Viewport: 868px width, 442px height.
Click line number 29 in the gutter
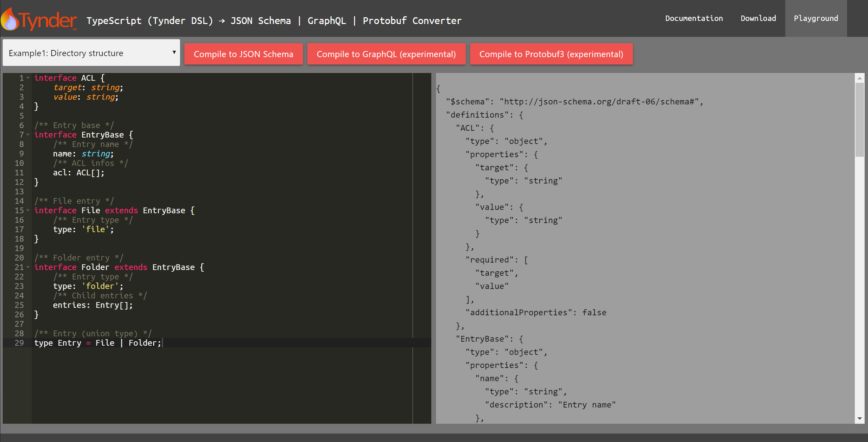tap(19, 343)
